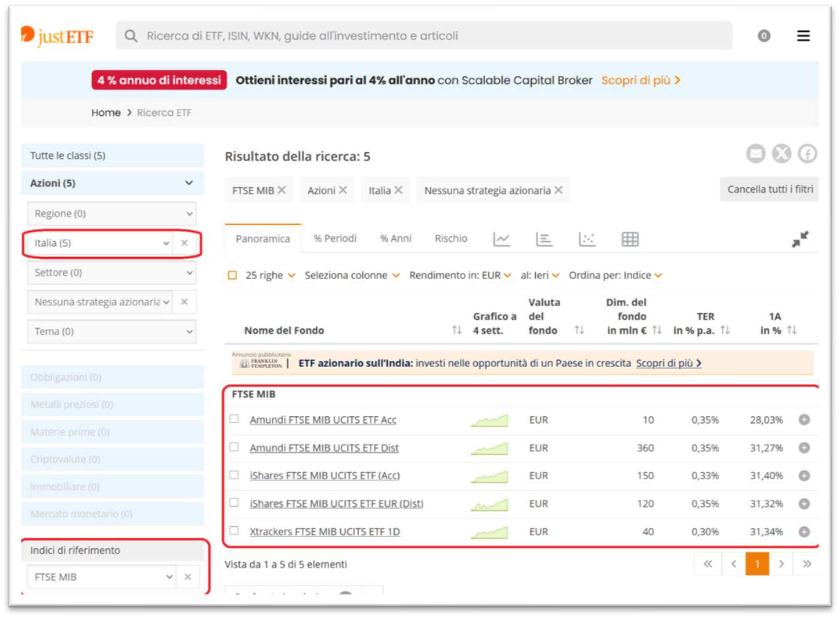The image size is (840, 618).
Task: Switch to the % Periodi tab
Action: pos(335,238)
